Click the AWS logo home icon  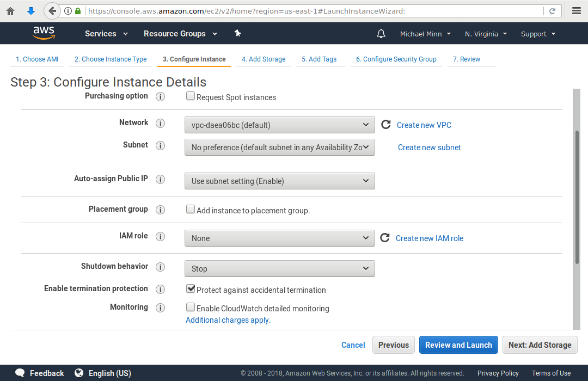44,33
